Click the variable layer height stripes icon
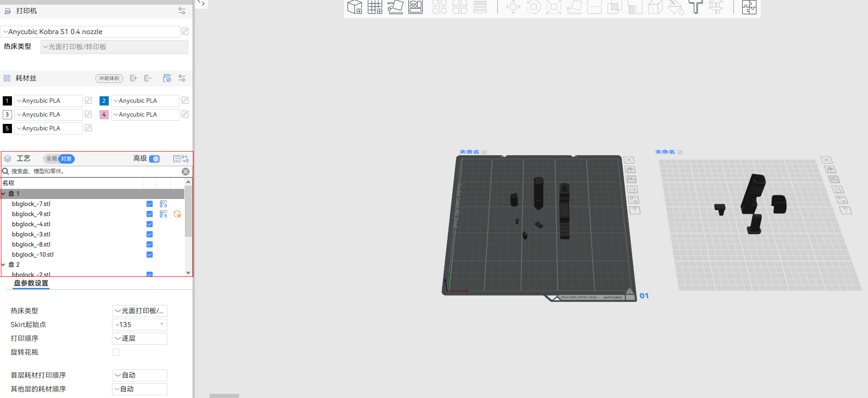Viewport: 868px width, 398px height. [x=480, y=7]
